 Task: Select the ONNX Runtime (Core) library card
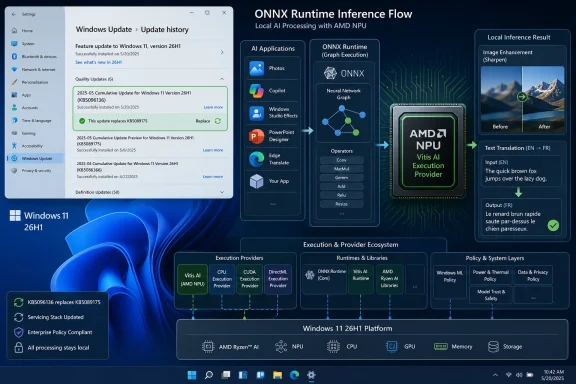pyautogui.click(x=325, y=279)
